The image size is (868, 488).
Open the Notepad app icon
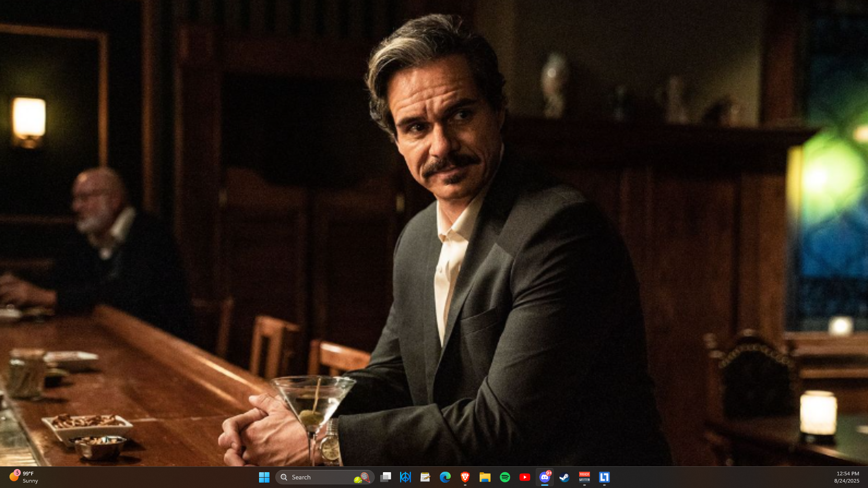click(x=425, y=477)
